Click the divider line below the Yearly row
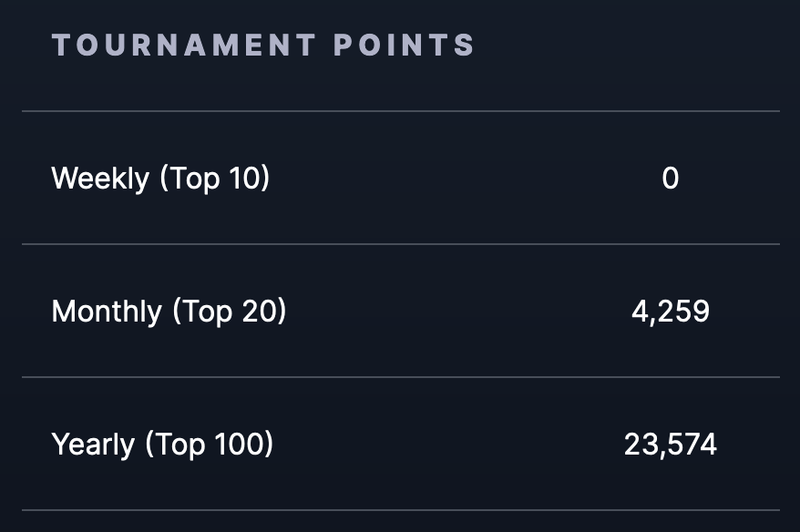 click(x=401, y=509)
